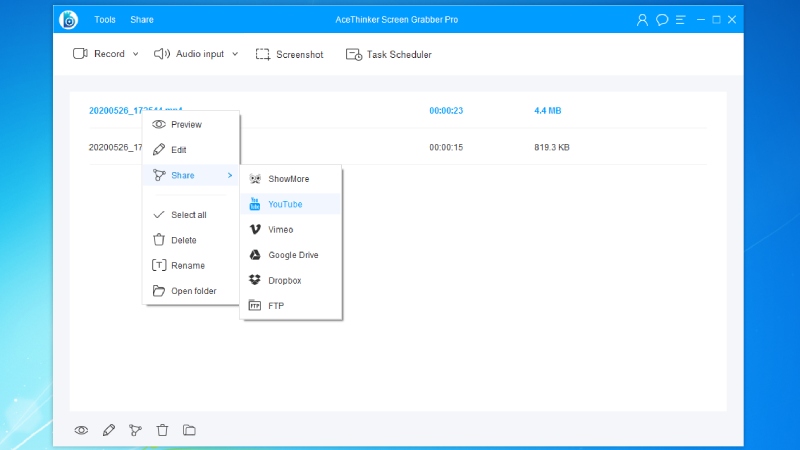
Task: Click the Screenshot dashed-rectangle icon
Action: (263, 55)
